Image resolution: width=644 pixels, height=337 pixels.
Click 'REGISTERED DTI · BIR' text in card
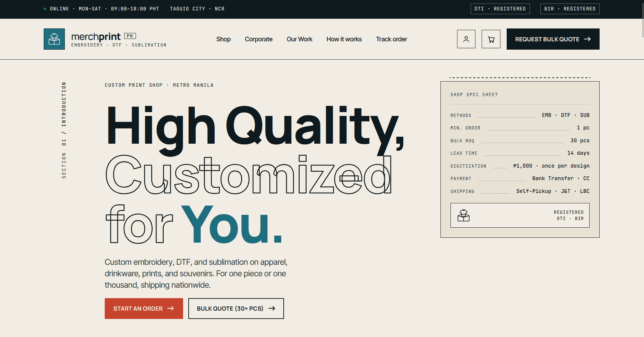coord(569,216)
